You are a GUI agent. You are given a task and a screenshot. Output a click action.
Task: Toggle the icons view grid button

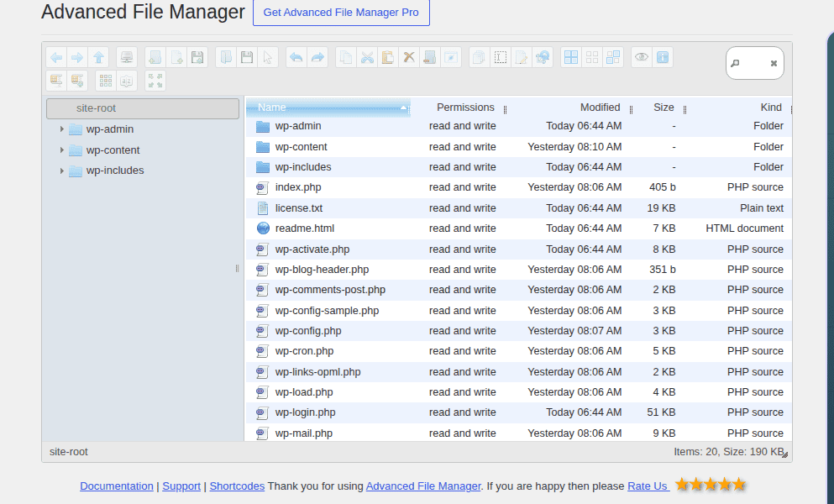tap(106, 81)
